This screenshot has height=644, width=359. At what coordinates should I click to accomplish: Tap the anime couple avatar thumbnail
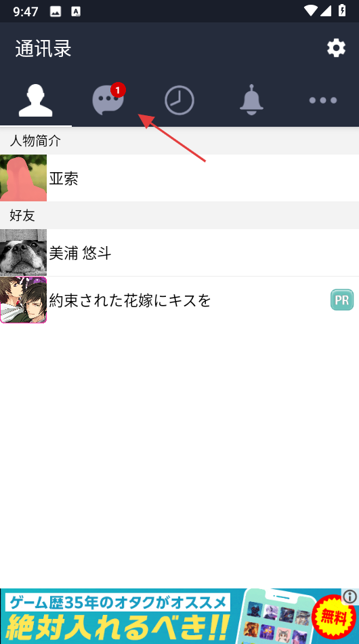[24, 300]
